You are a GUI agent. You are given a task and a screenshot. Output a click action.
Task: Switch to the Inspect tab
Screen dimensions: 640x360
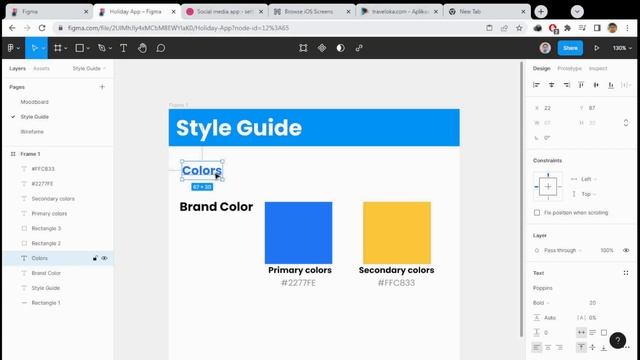(x=598, y=69)
